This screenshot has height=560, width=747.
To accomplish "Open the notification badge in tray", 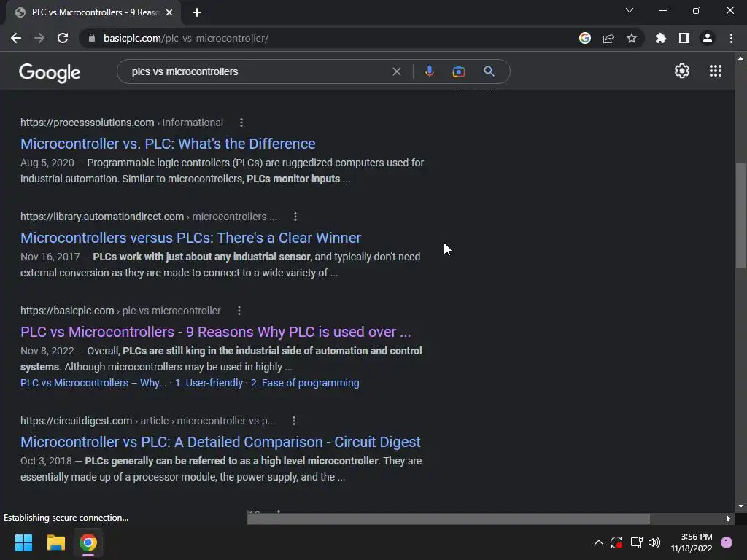I will pos(727,542).
